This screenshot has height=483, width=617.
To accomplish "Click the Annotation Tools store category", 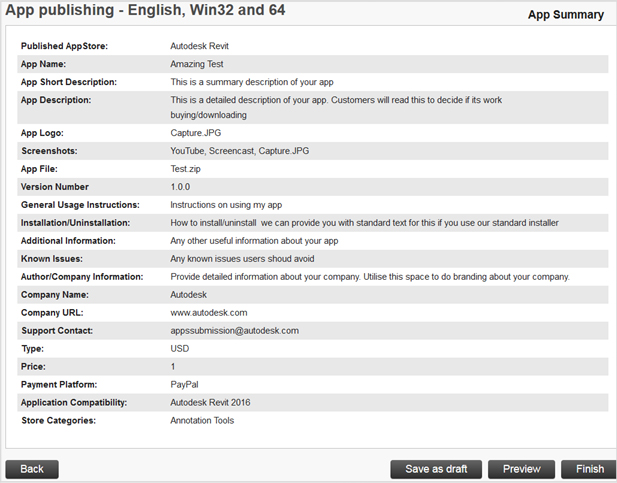I will tap(202, 421).
